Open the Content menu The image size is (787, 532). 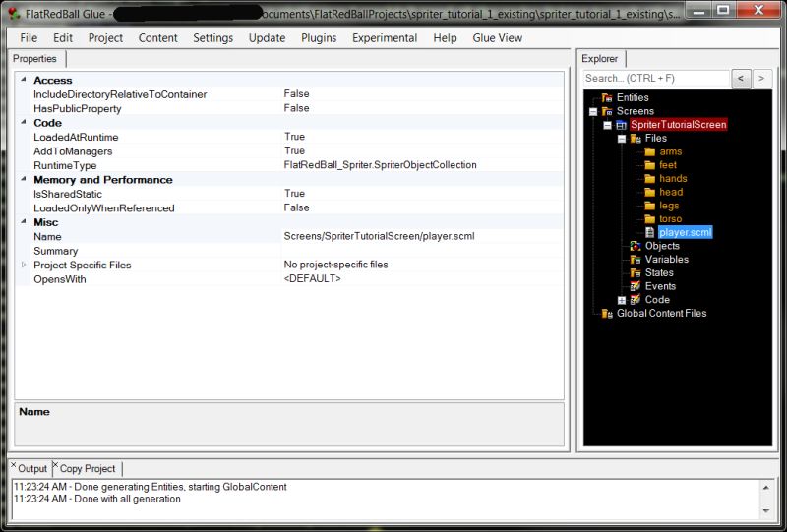[x=158, y=38]
